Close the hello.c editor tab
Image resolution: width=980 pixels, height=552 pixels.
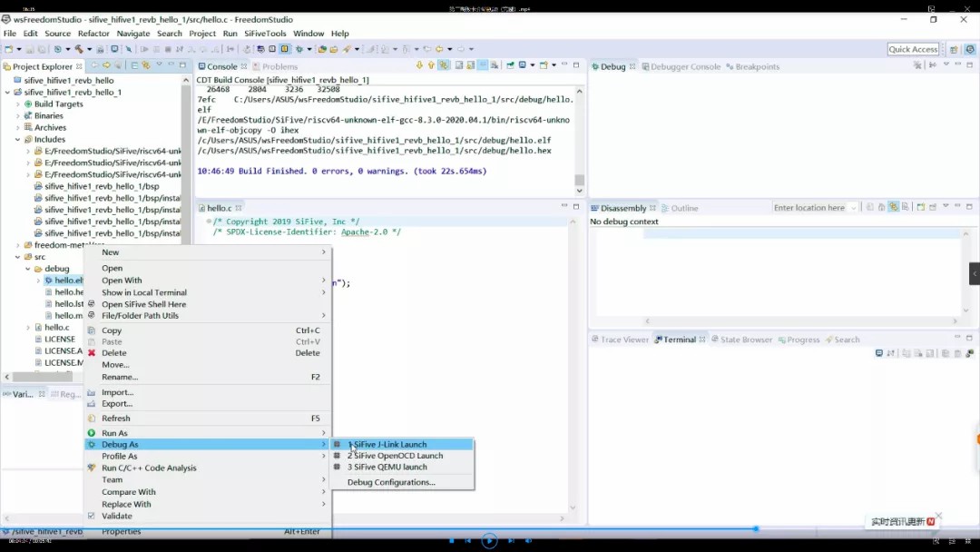click(x=238, y=208)
